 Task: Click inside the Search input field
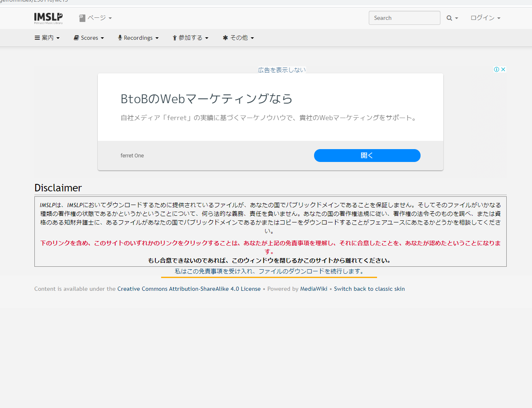point(404,18)
